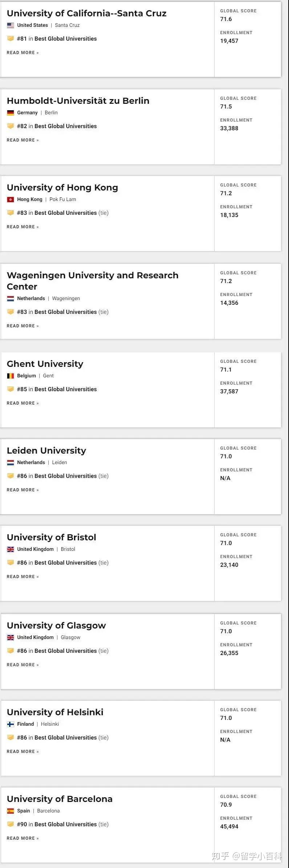Click the Hong Kong flag icon

[x=11, y=200]
